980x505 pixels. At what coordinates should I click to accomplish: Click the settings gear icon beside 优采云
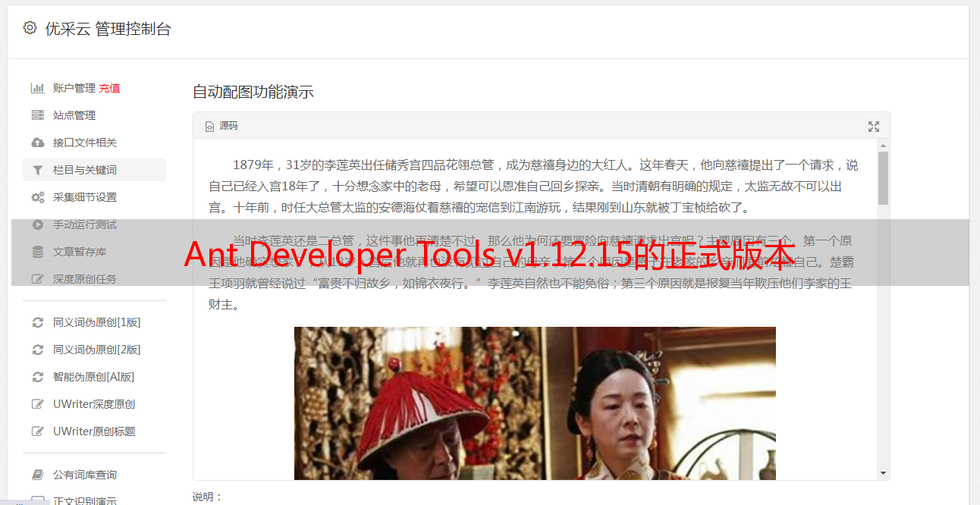point(30,28)
